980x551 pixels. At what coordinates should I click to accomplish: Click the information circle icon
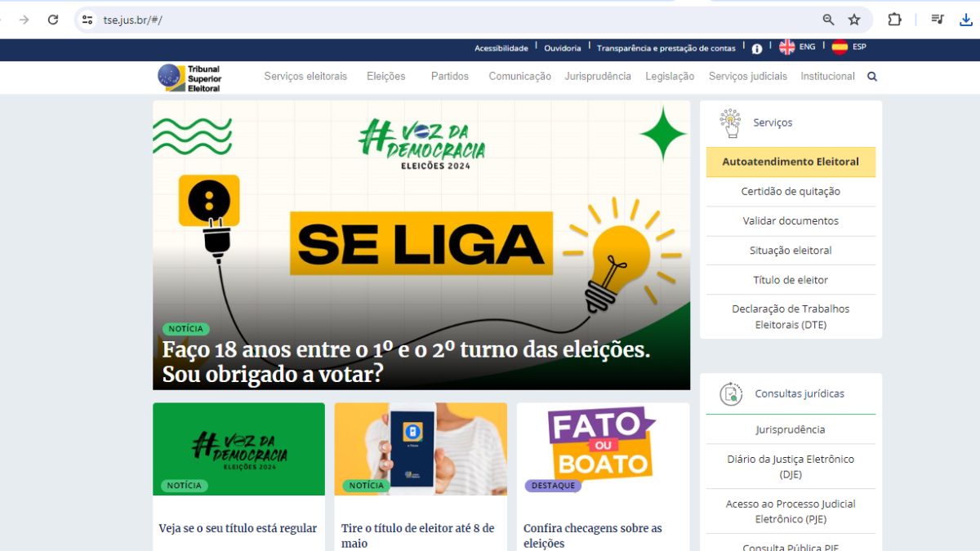click(x=757, y=49)
